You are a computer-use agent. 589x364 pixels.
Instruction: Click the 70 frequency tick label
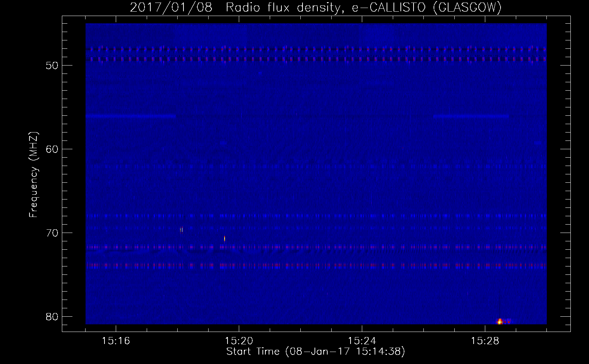click(52, 233)
